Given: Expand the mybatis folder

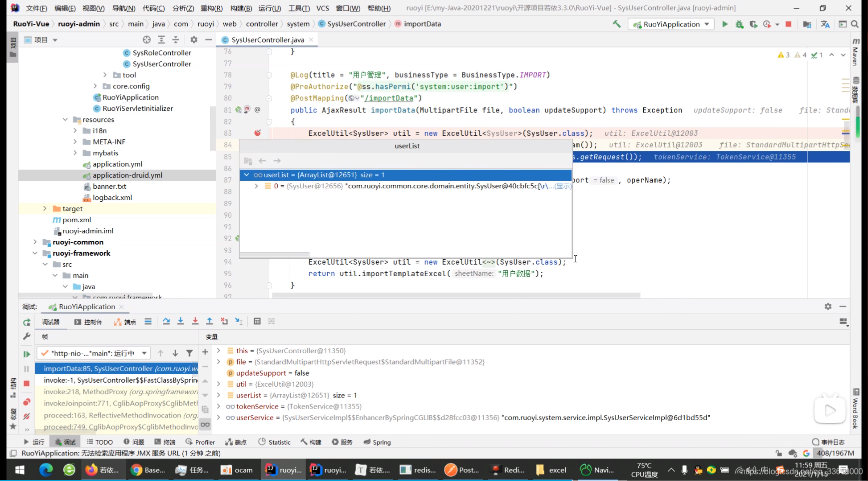Looking at the screenshot, I should 75,153.
